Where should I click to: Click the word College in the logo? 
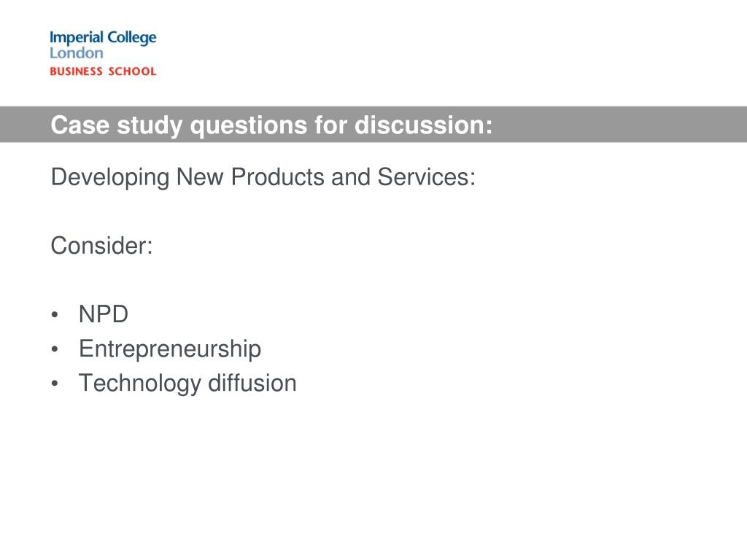pyautogui.click(x=132, y=38)
